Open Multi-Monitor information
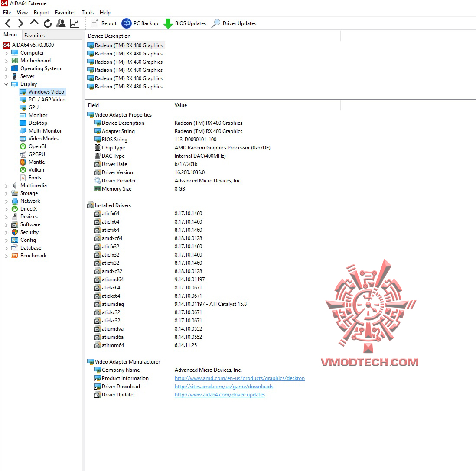Screen dimensions: 476x471 pos(45,131)
